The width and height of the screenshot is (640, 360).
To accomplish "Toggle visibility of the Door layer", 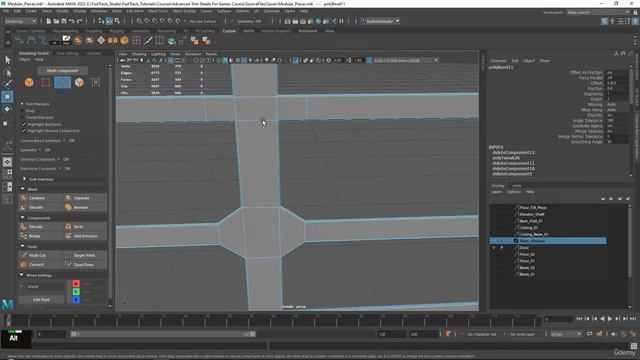I will coord(494,248).
